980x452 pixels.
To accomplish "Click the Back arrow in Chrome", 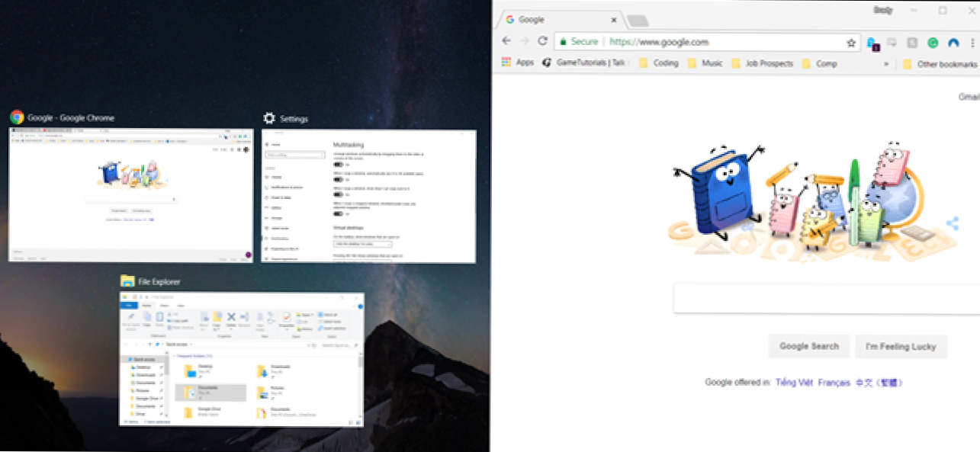I will coord(506,42).
